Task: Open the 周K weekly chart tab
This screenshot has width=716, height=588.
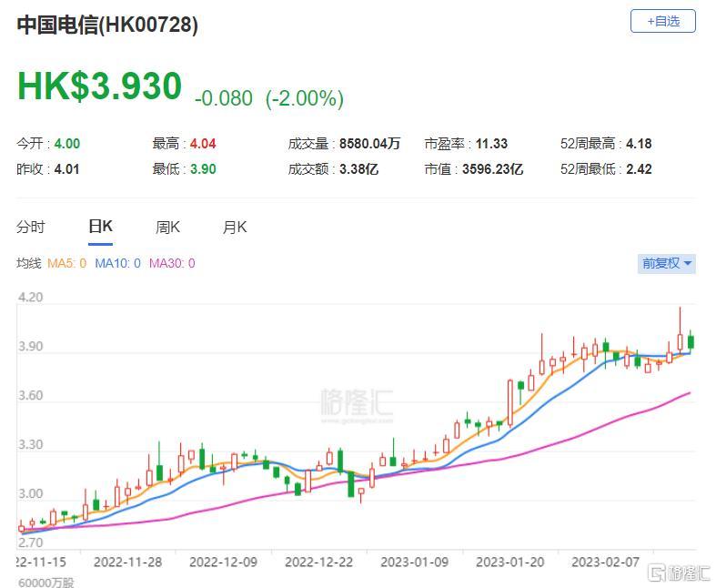Action: click(x=167, y=227)
